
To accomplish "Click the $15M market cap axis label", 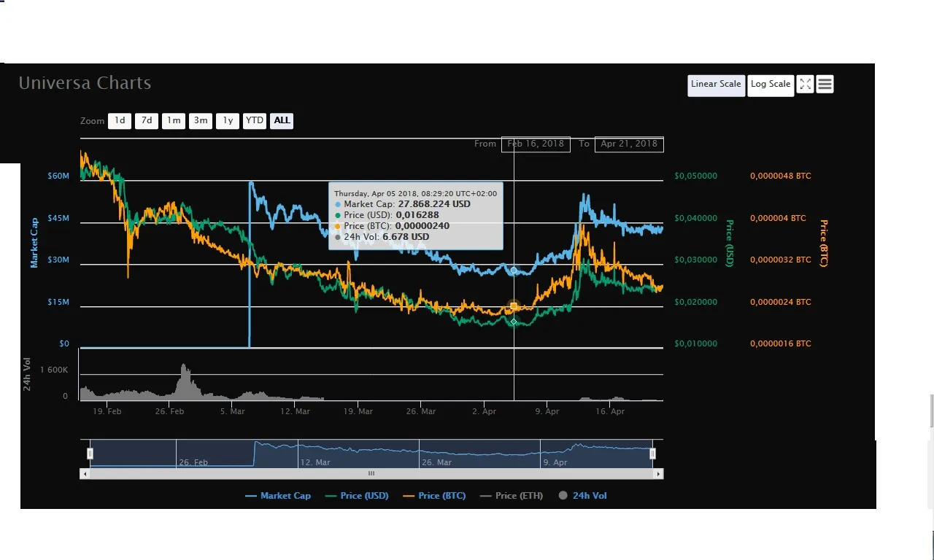I will click(x=58, y=302).
